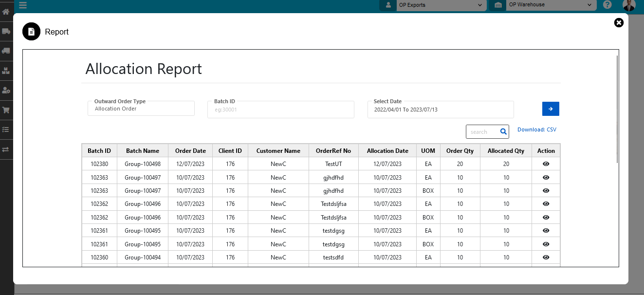Click the Batch ID input field
This screenshot has height=295, width=644.
point(281,110)
